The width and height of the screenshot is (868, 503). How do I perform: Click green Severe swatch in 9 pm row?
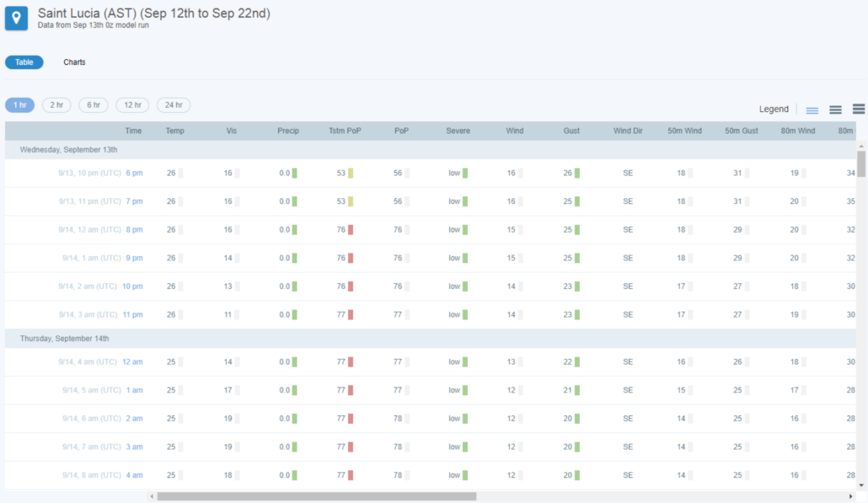point(465,258)
